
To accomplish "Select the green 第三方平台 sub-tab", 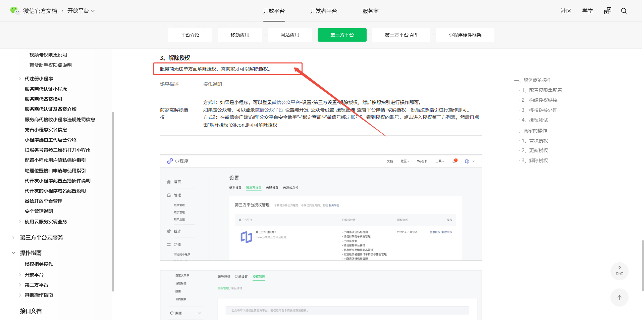I will coord(342,35).
